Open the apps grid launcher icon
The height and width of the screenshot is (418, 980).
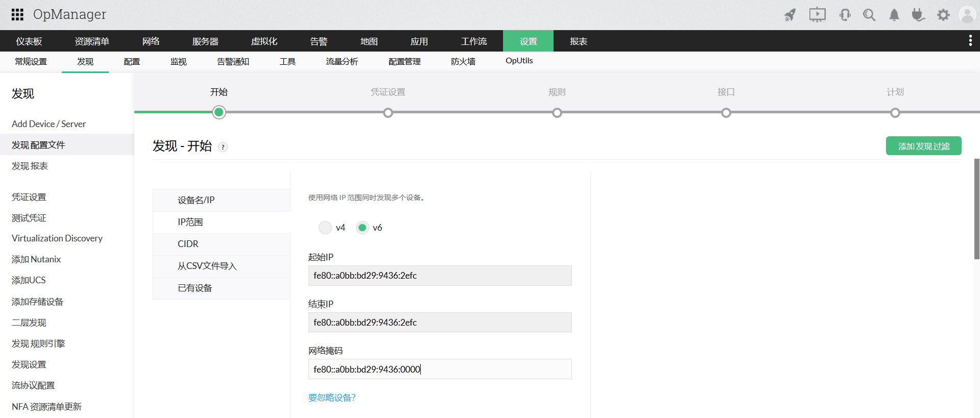click(x=17, y=14)
